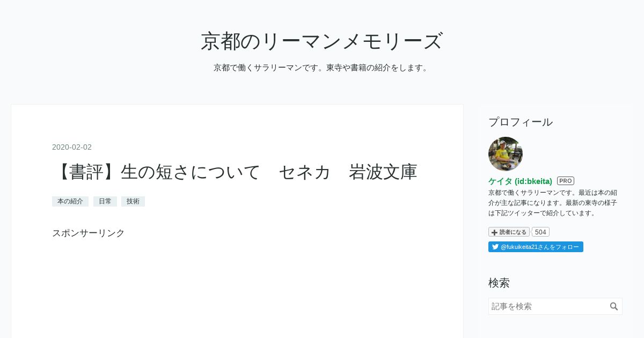This screenshot has width=644, height=338.
Task: Click the 検索 sidebar heading
Action: pos(499,283)
